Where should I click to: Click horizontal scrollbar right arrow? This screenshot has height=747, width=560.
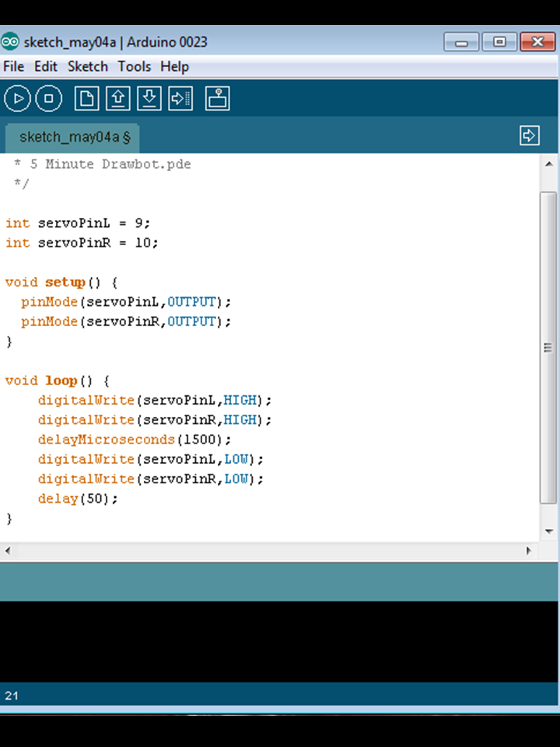[529, 551]
